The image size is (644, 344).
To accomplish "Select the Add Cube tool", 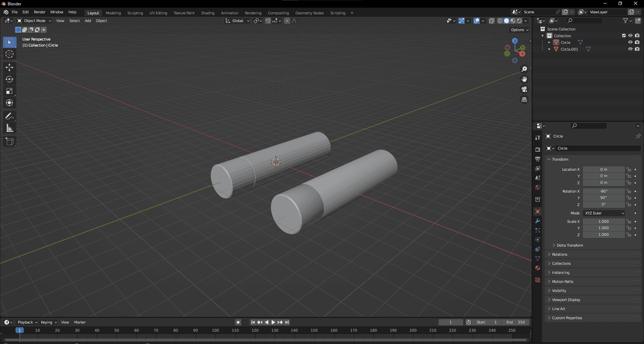I will coord(10,142).
